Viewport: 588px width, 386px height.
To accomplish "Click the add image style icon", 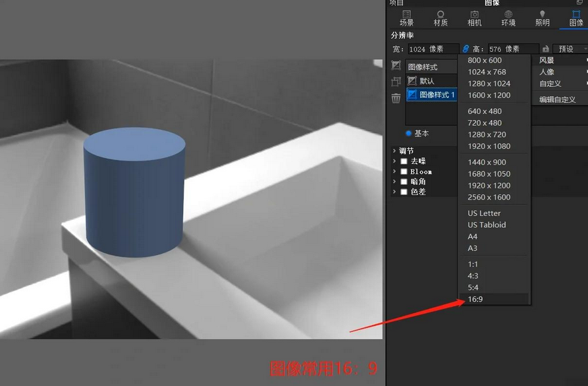I will pos(396,66).
